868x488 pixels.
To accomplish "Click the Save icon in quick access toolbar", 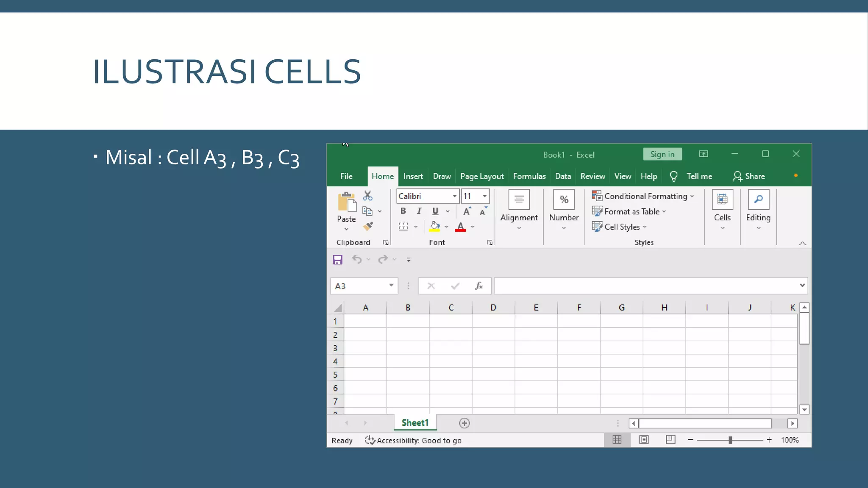I will 337,260.
